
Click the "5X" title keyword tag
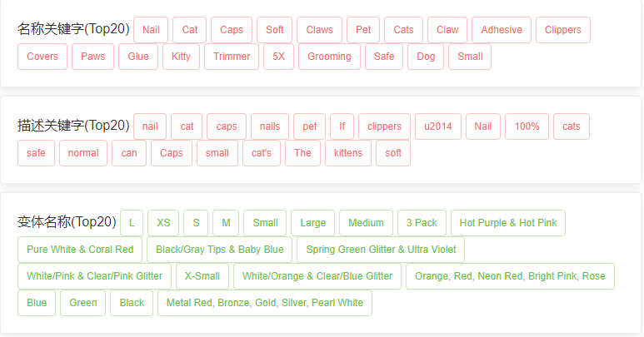click(x=278, y=57)
